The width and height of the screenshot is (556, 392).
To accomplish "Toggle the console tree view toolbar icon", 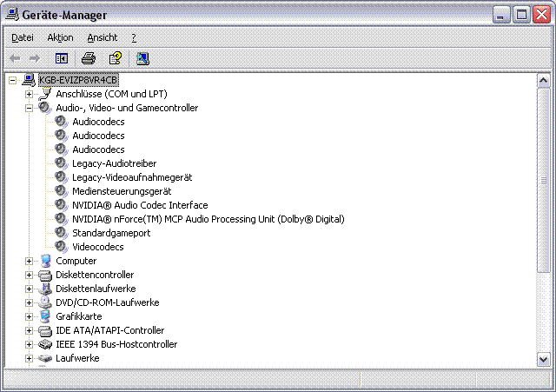I will (x=62, y=58).
